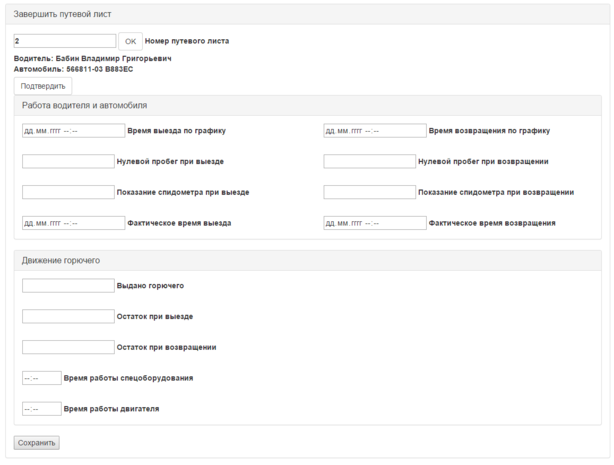Click the Подтвердить button
Image resolution: width=614 pixels, height=465 pixels.
pos(42,86)
